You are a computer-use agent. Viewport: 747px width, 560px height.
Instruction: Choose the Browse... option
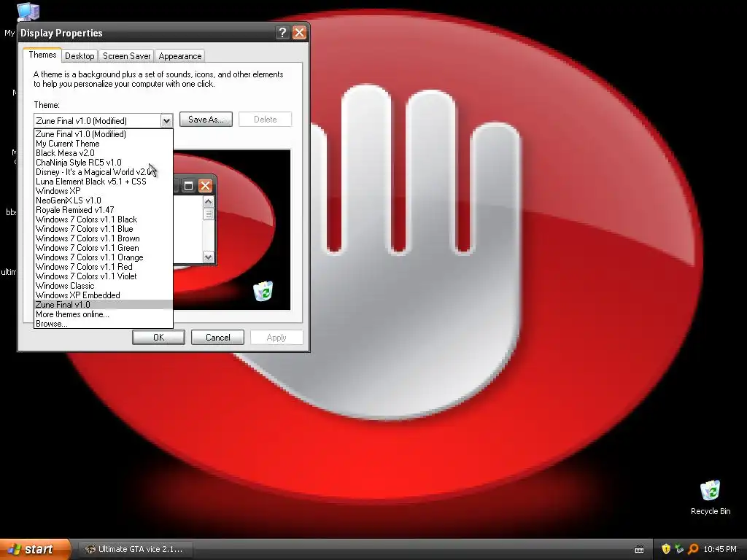104,324
